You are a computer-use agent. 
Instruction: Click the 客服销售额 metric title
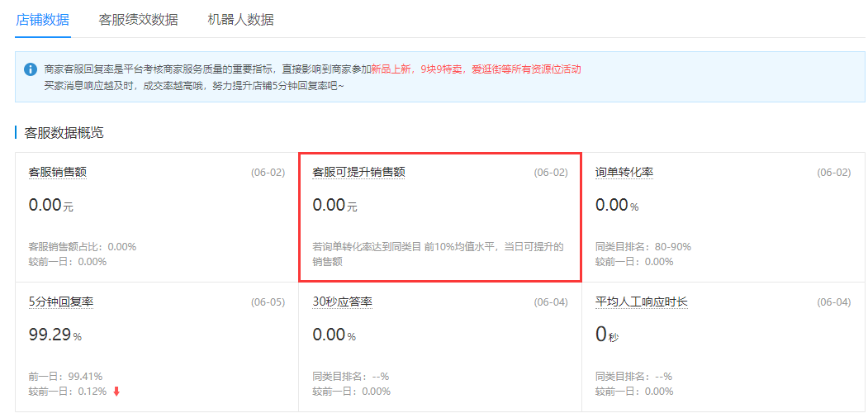(58, 172)
